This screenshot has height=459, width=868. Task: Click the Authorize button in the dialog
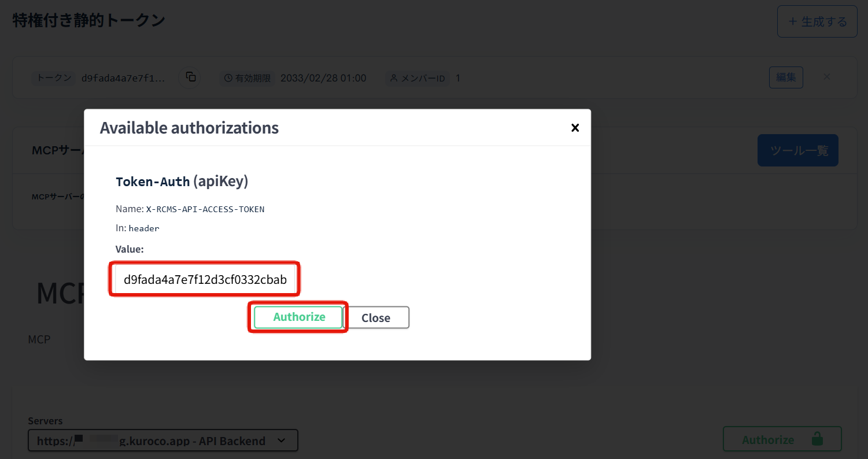pos(298,317)
